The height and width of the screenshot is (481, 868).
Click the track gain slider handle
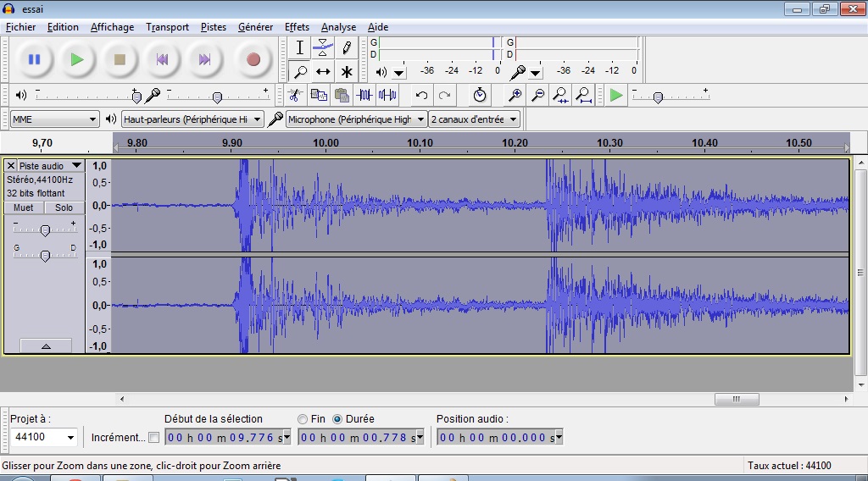(46, 230)
